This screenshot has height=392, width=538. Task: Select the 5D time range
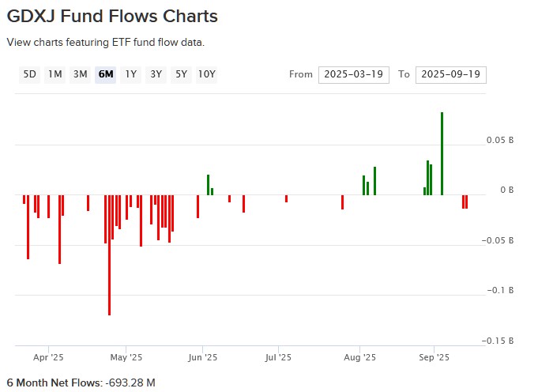(29, 74)
